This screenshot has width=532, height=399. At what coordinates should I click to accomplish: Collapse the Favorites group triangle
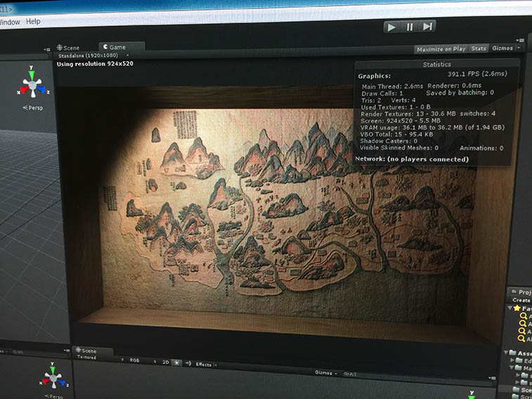tap(510, 308)
